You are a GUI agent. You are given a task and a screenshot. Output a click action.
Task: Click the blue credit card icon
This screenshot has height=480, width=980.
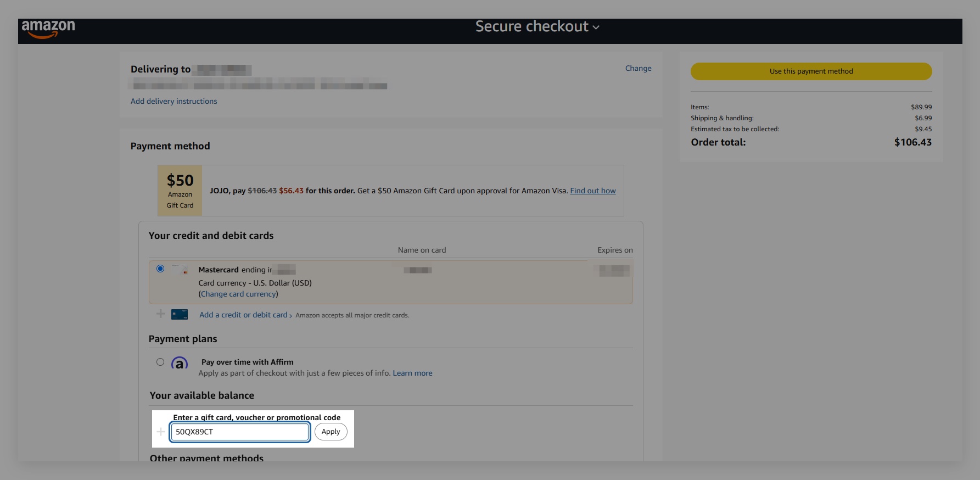[180, 315]
